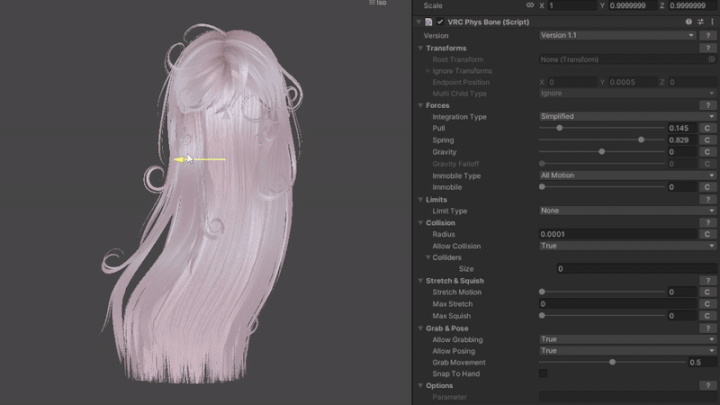Click the C curve button for Pull
The width and height of the screenshot is (720, 405).
[x=706, y=128]
